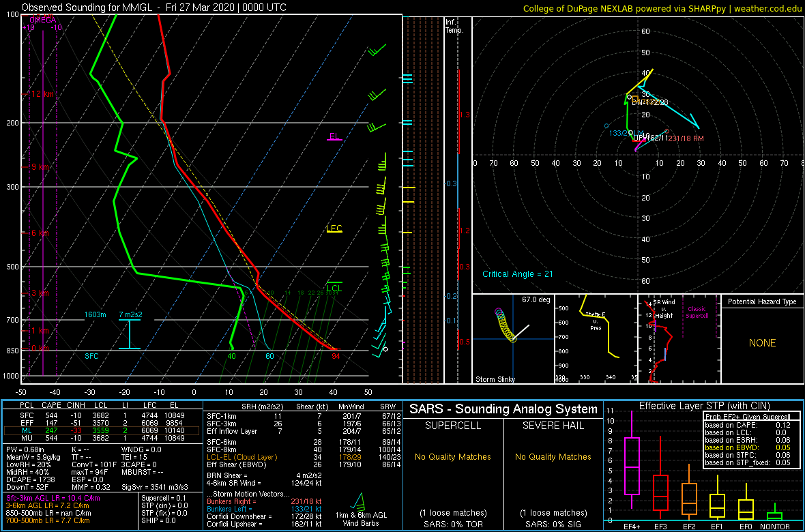805x532 pixels.
Task: Click the cyan wet-bulb value 60
Action: pos(269,356)
